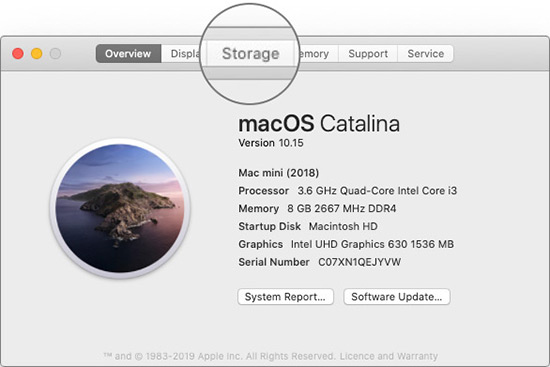Minimize window with yellow button
The image size is (550, 367).
coord(36,54)
